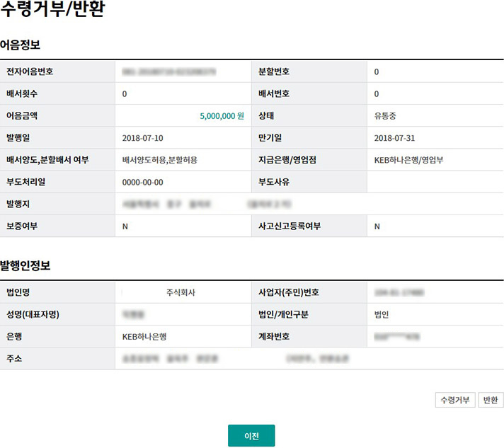Click the 반환 button
This screenshot has width=504, height=448.
[490, 400]
